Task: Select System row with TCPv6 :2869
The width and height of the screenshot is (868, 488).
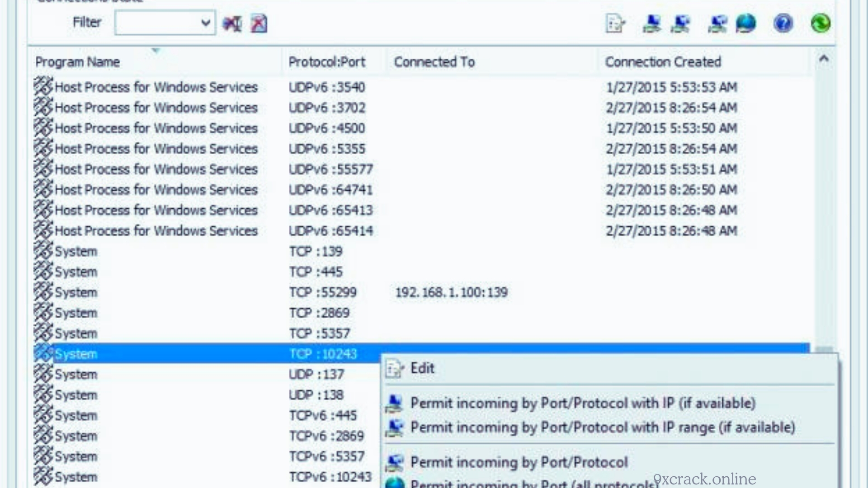Action: (x=207, y=436)
